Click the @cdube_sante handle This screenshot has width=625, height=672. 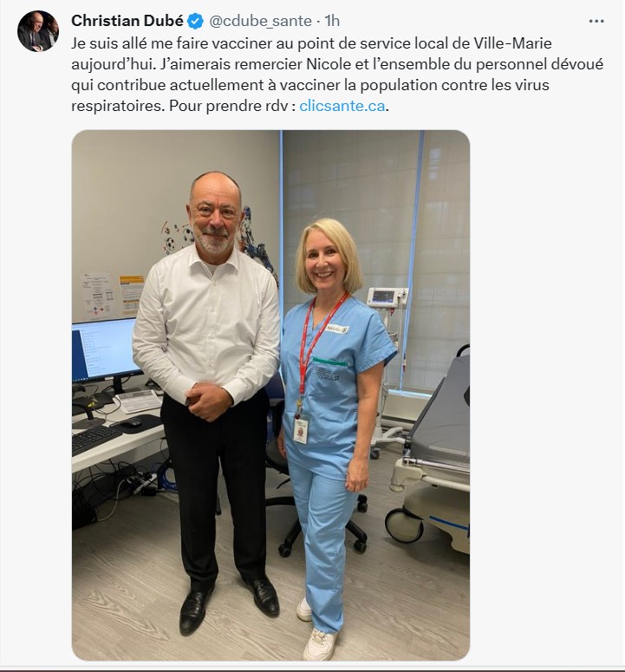(x=260, y=21)
